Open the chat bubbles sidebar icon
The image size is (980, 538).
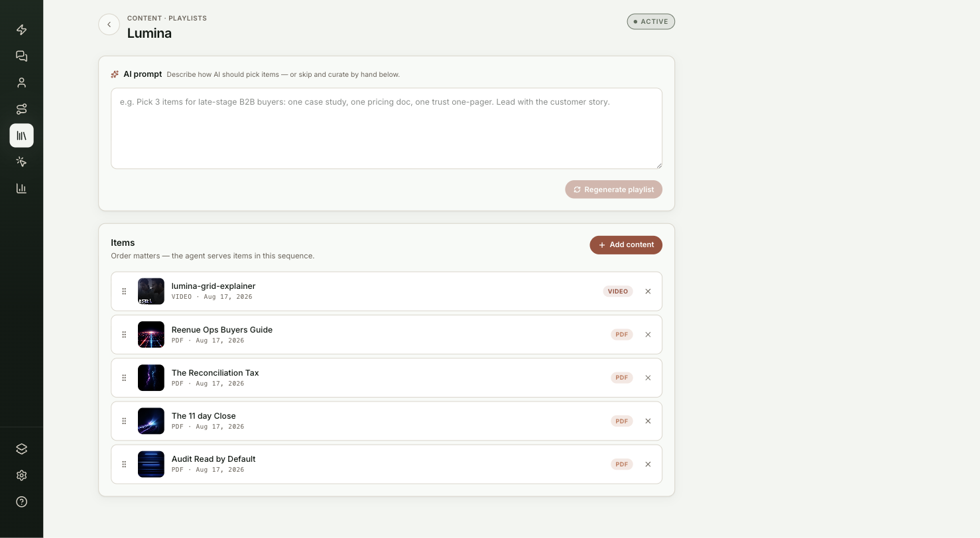[21, 56]
